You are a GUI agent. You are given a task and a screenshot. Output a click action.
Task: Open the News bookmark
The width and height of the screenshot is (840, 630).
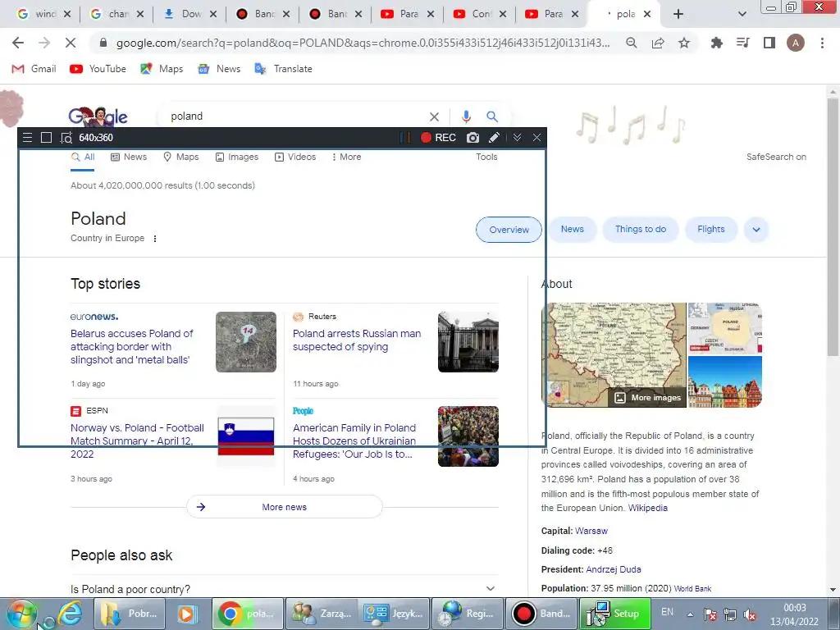point(219,69)
